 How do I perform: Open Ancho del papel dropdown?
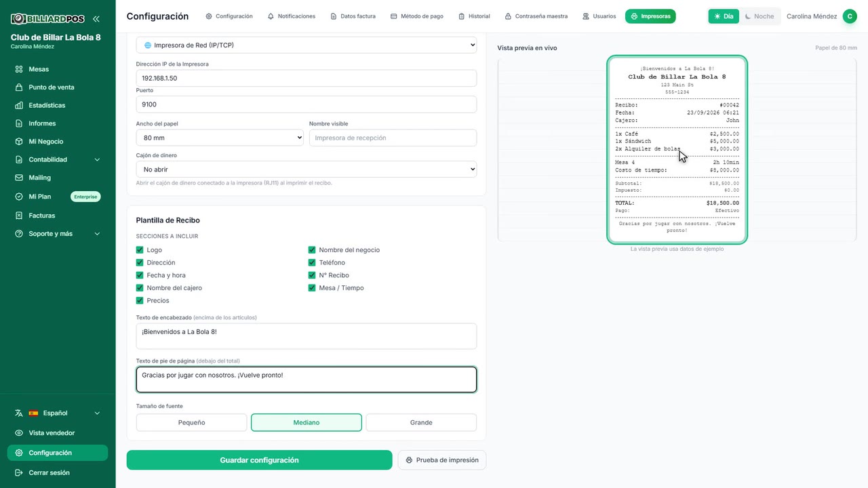click(x=220, y=138)
